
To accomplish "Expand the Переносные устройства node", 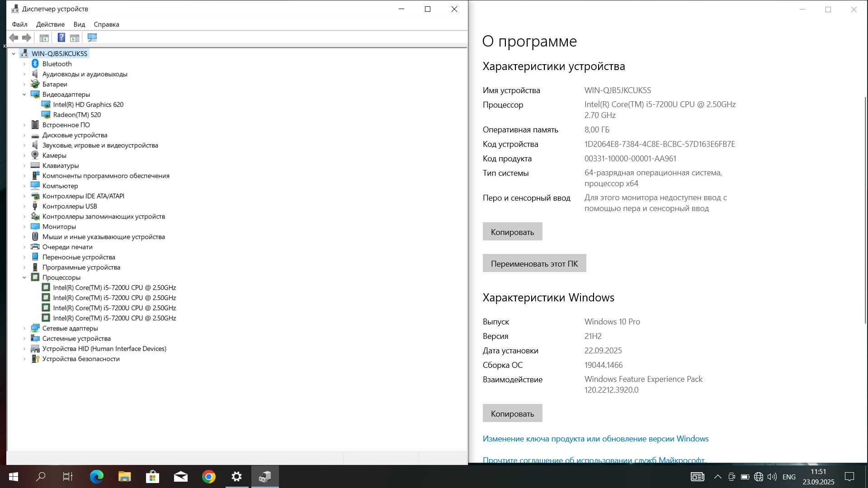I will tap(24, 257).
